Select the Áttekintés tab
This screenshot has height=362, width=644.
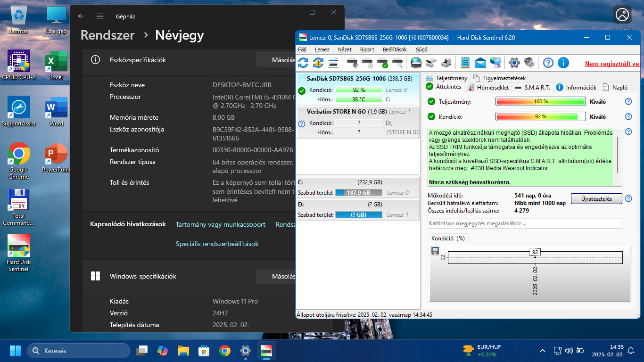coord(444,87)
